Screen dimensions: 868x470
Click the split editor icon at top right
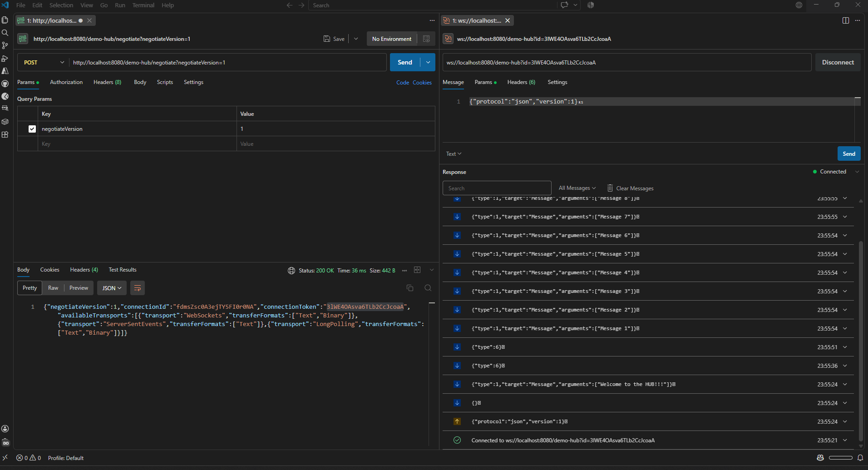[845, 20]
